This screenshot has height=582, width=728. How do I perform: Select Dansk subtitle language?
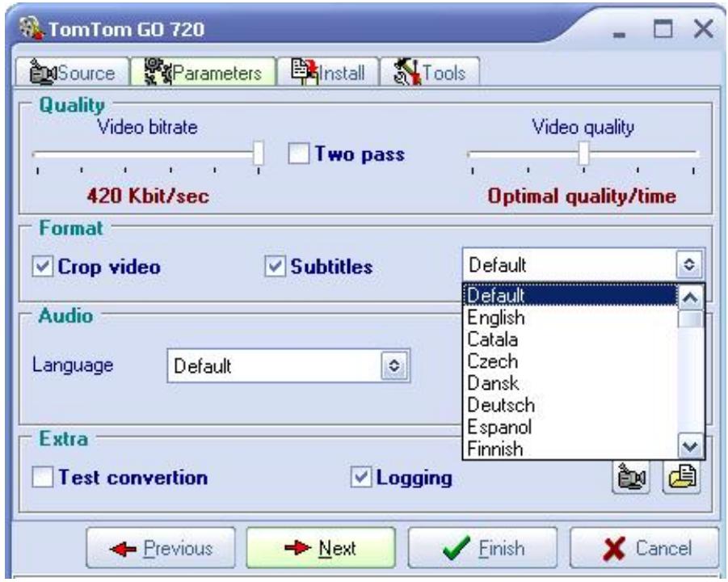click(570, 383)
